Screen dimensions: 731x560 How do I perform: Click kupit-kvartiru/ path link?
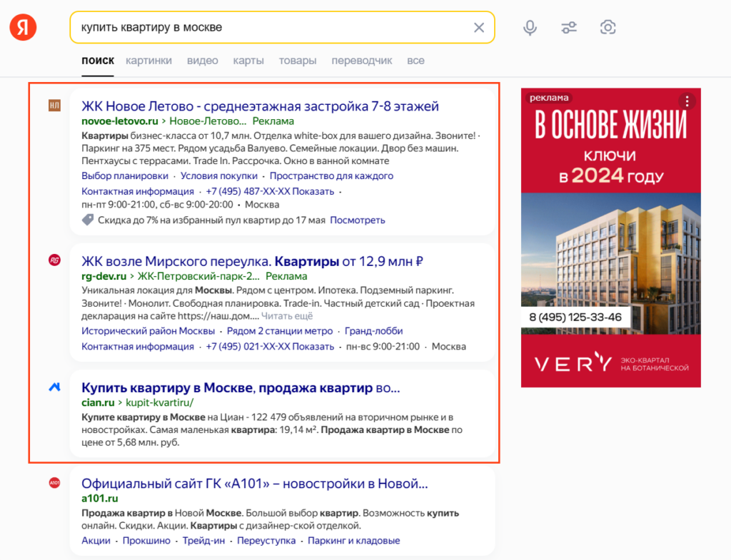(x=159, y=402)
